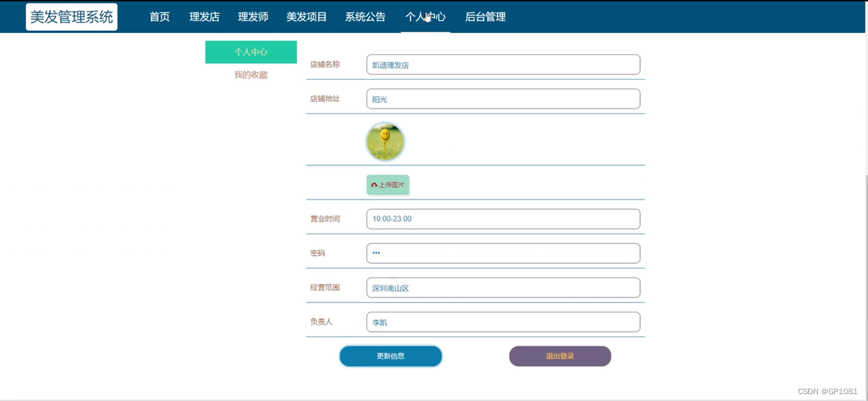
Task: Open the 美发项目 navigation item
Action: [x=306, y=16]
